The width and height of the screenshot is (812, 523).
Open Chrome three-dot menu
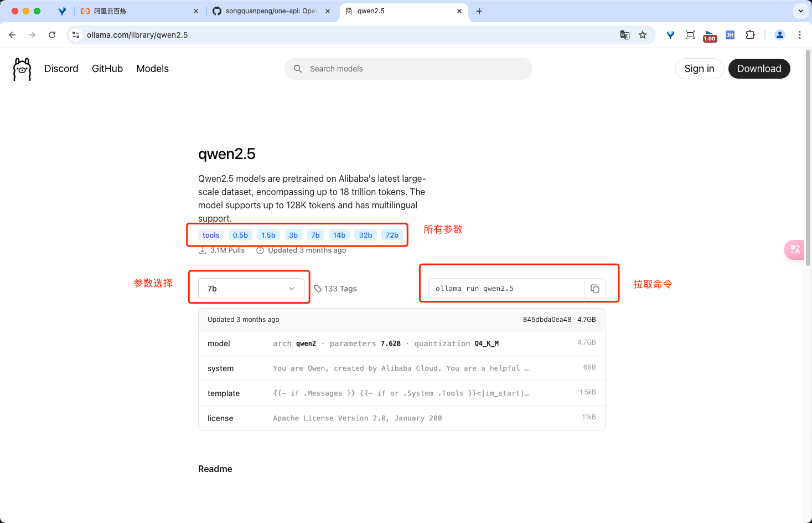pos(800,35)
